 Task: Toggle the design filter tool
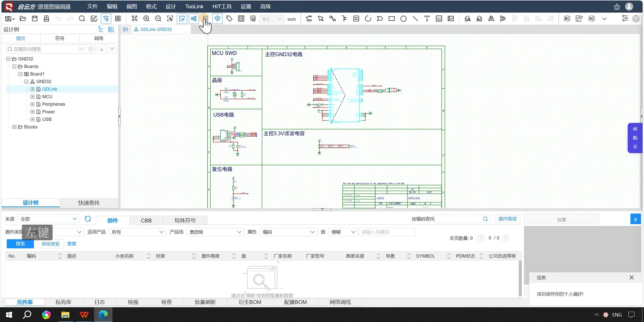pyautogui.click(x=106, y=18)
